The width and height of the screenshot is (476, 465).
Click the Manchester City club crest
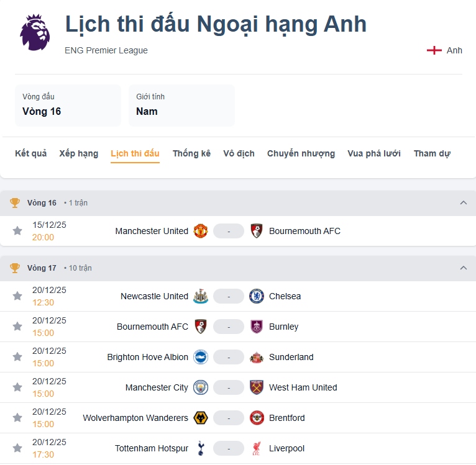click(x=200, y=387)
